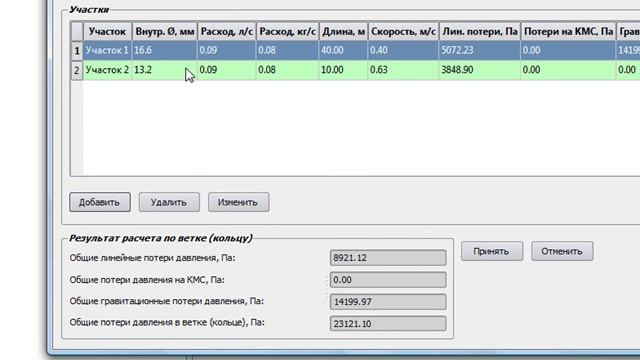
Task: Click the Общие гравитационные потери давления label
Action: [x=167, y=301]
